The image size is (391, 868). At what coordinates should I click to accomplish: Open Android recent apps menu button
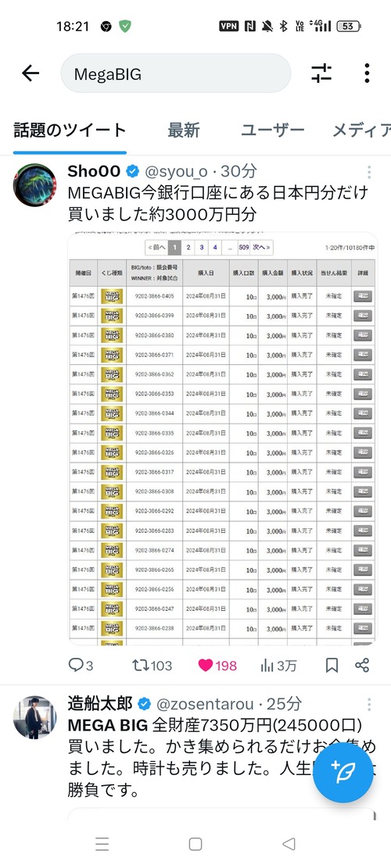(102, 844)
